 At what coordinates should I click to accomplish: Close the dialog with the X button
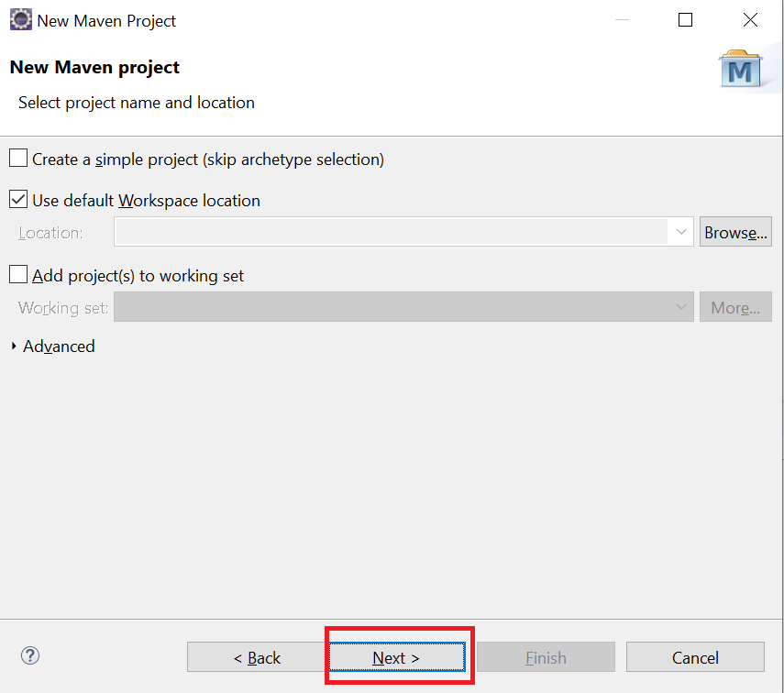point(751,20)
